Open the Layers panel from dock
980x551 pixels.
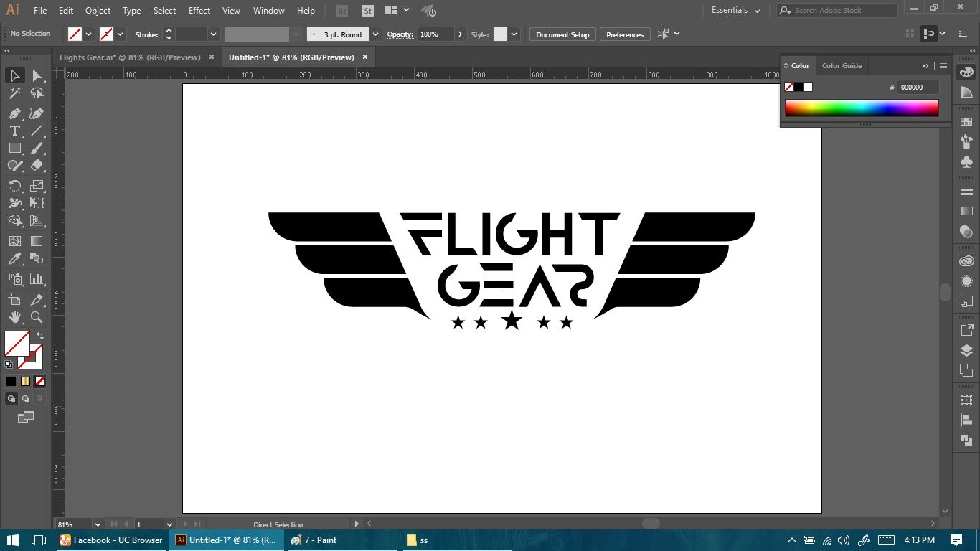point(966,351)
